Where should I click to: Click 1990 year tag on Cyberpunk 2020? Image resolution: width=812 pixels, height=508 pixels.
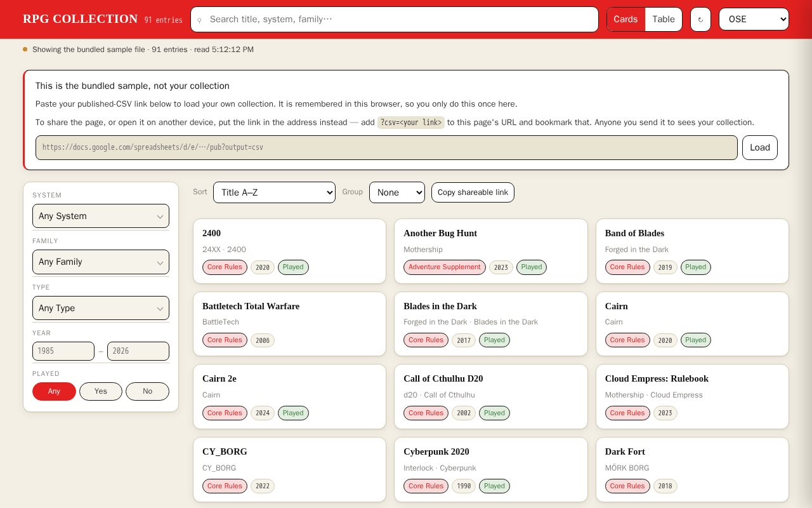coord(464,486)
